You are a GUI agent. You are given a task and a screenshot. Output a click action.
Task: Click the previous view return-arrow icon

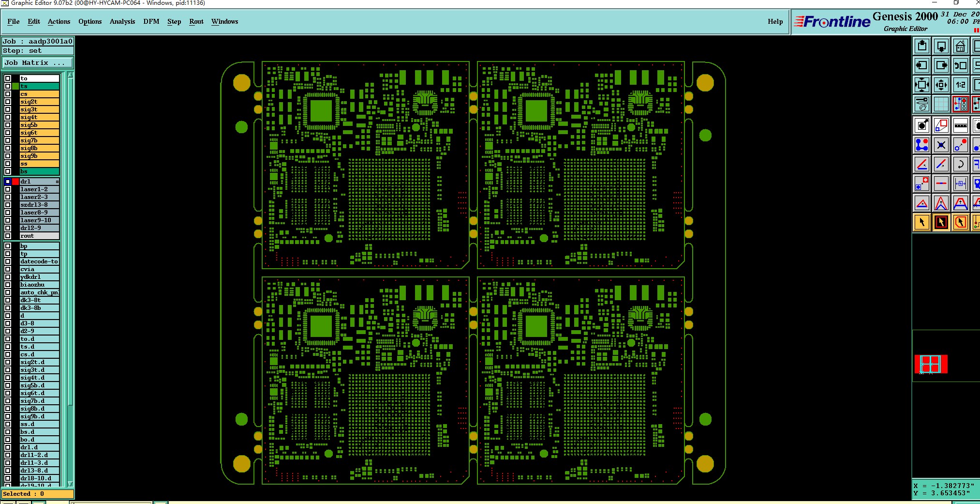tap(961, 65)
